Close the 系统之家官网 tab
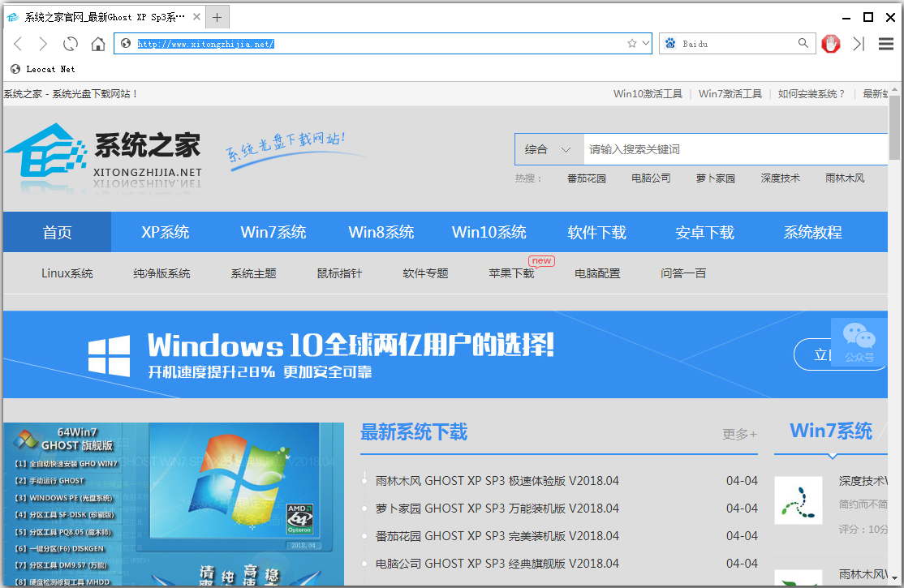 tap(196, 17)
